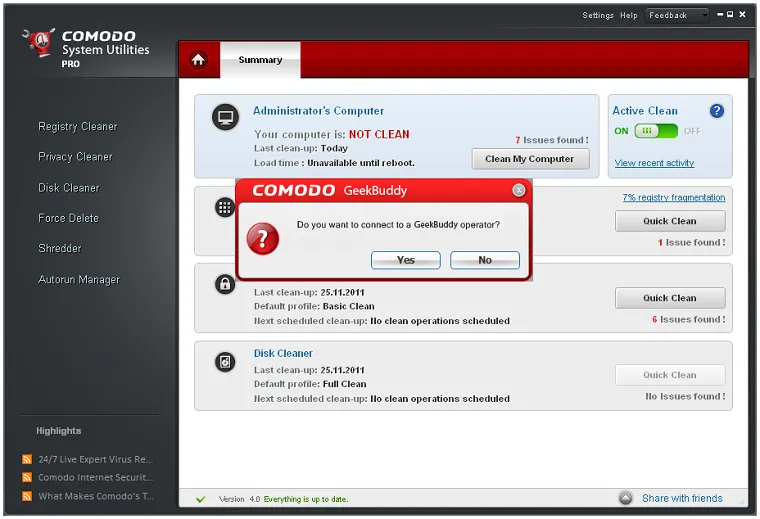Click the green update checkmark icon
This screenshot has width=760, height=519.
201,499
